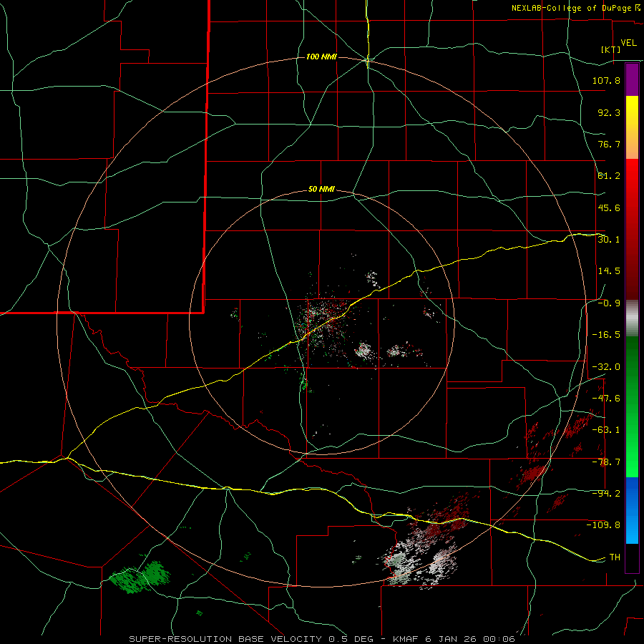Click the VEL legend title
Viewport: 644px width, 644px height.
(628, 43)
